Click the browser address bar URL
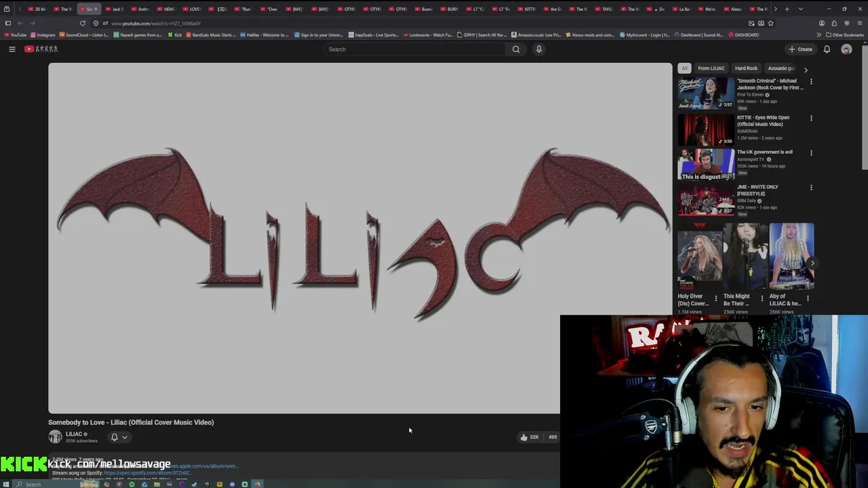868x488 pixels. coord(156,23)
